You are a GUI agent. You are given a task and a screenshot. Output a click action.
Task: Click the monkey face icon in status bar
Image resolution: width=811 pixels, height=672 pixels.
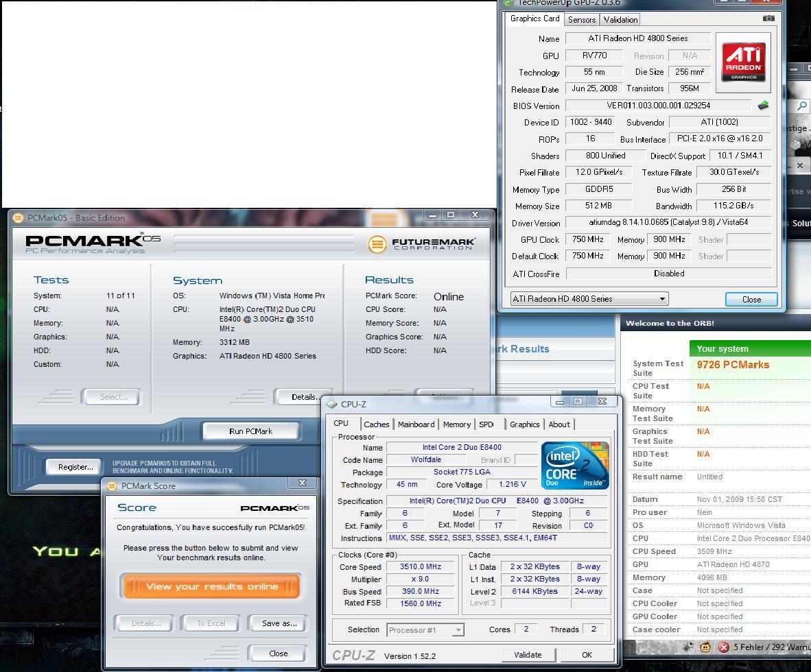tap(705, 647)
